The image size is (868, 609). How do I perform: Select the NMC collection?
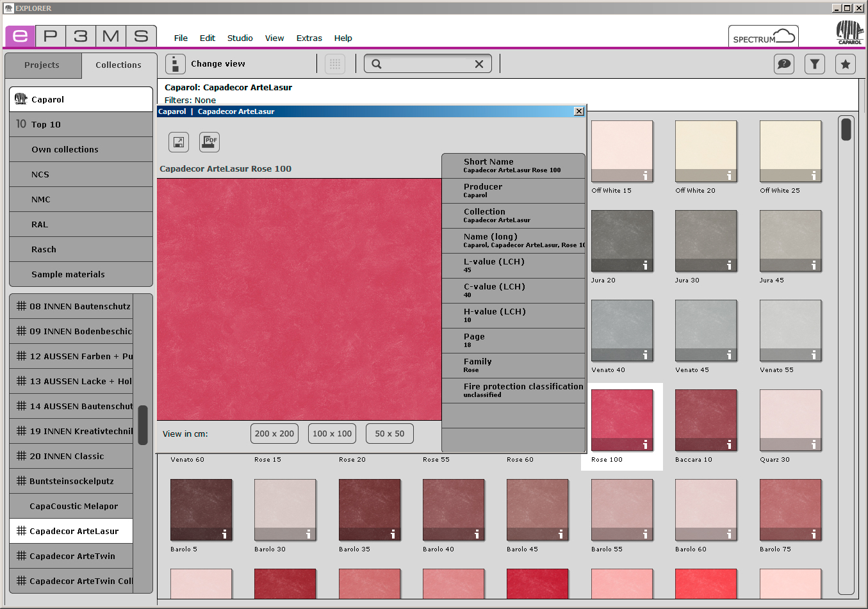pyautogui.click(x=81, y=199)
